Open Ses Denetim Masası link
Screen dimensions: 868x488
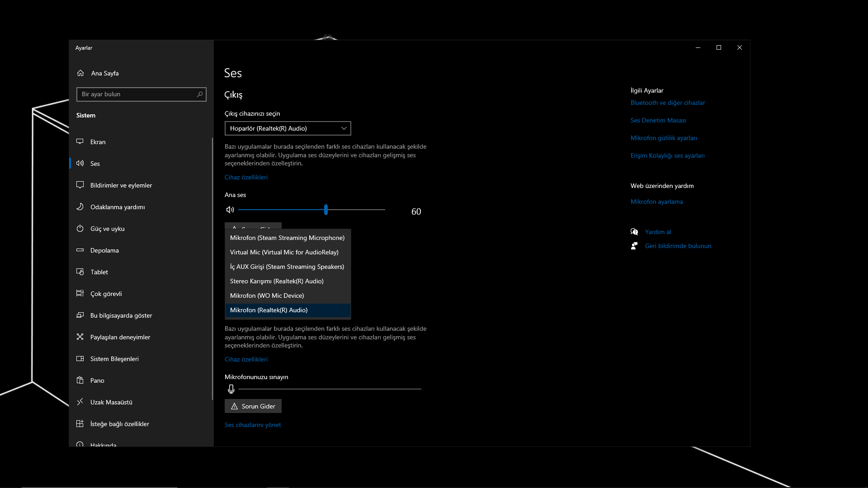coord(658,120)
